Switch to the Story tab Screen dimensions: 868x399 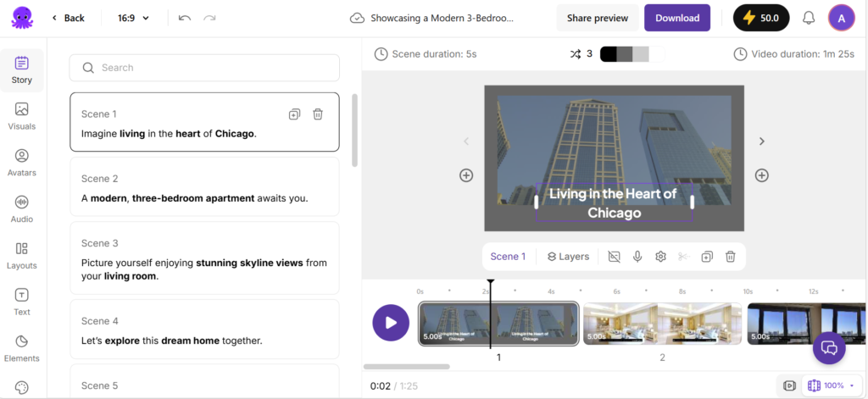(x=22, y=70)
